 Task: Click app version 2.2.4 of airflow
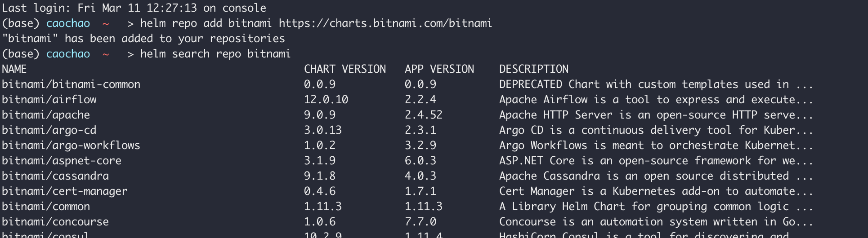pyautogui.click(x=421, y=100)
